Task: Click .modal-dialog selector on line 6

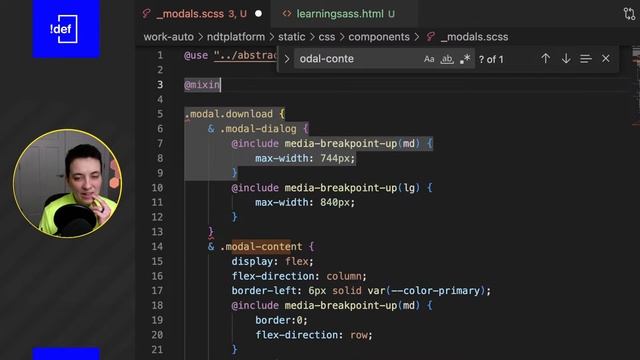Action: [258, 129]
